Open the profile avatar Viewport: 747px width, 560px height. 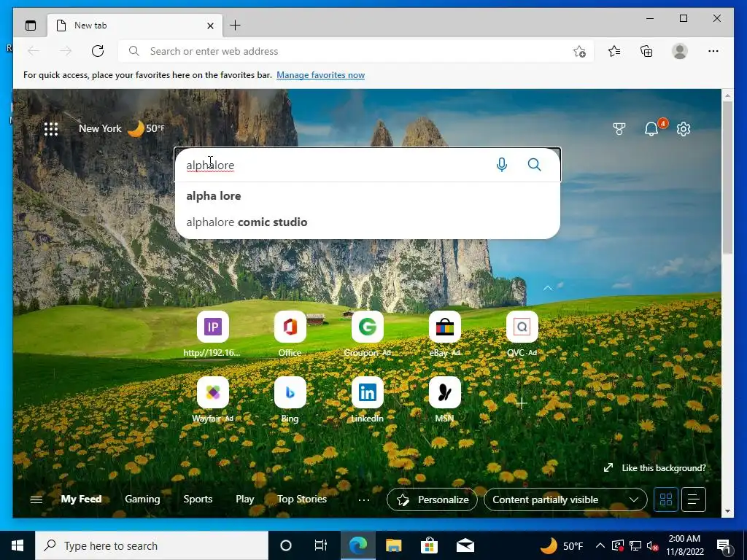pos(680,51)
